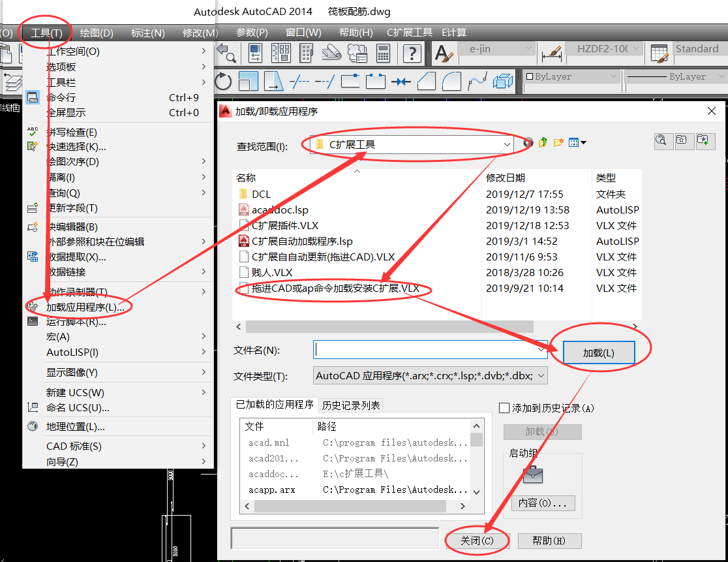Toggle 全屏显示 Ctrl+0 menu entry
728x562 pixels.
coord(118,112)
